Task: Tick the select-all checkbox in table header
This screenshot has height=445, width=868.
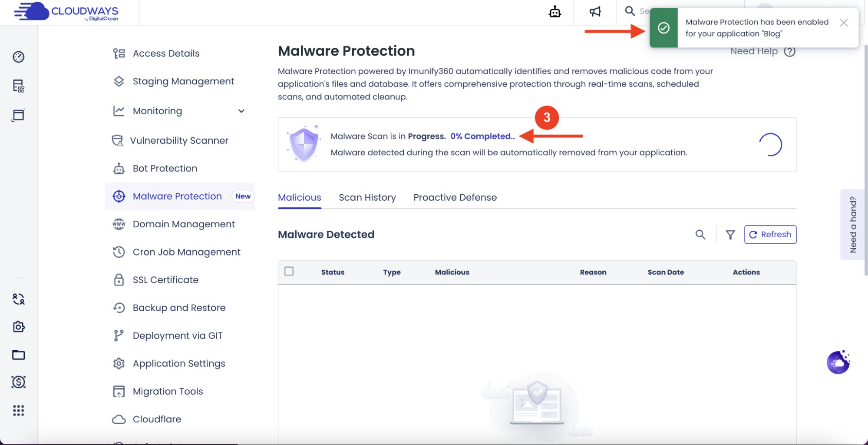Action: click(289, 272)
